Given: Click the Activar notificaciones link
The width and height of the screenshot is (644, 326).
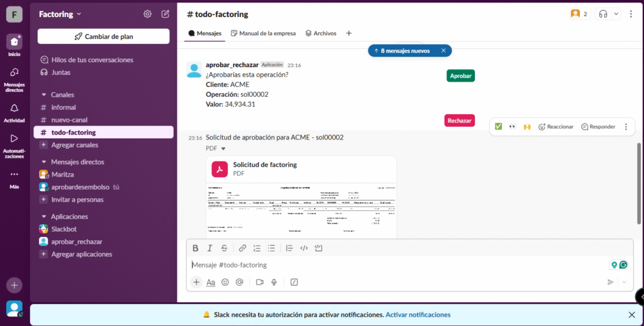Looking at the screenshot, I should pyautogui.click(x=418, y=314).
